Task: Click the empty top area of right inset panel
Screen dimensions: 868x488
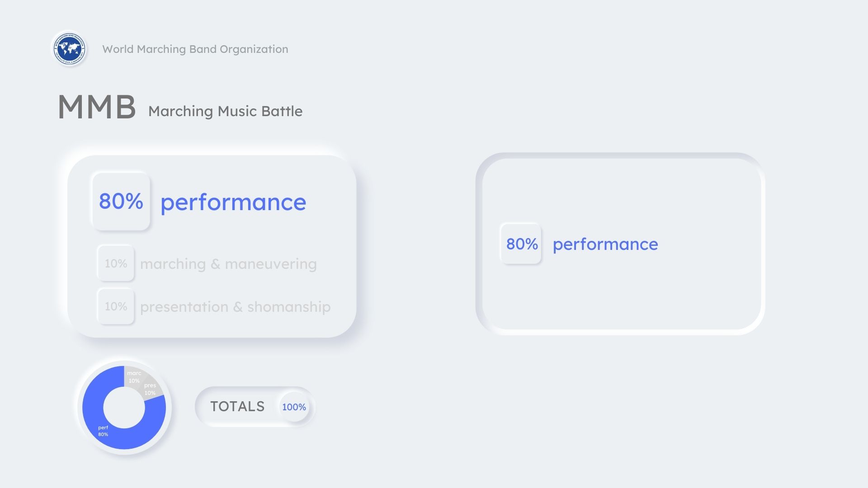Action: pos(619,190)
